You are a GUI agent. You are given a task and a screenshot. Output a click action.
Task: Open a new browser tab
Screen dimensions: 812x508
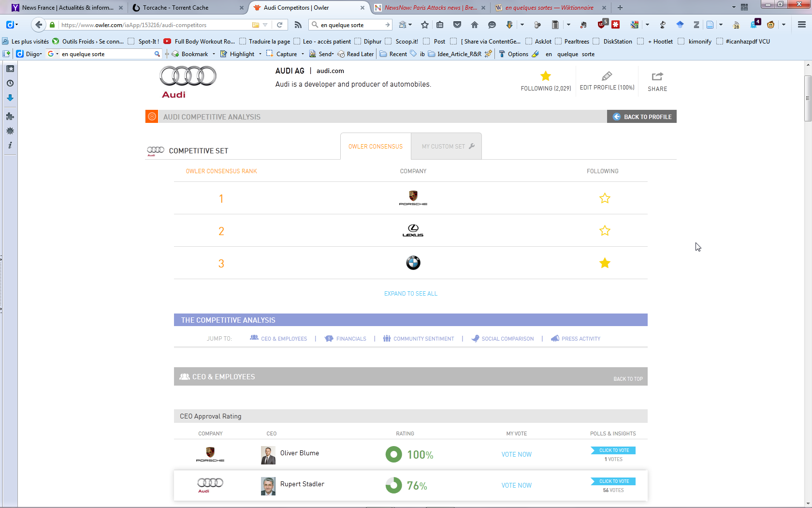620,7
